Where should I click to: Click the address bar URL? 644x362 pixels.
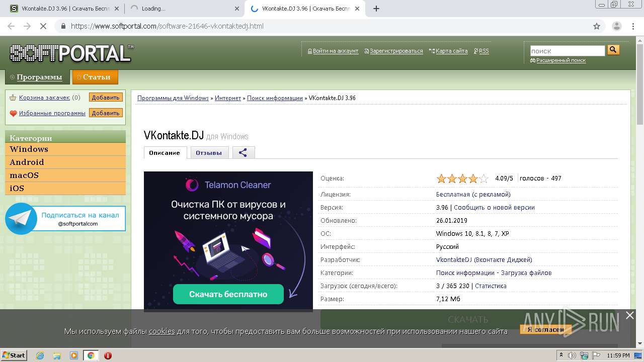[167, 26]
